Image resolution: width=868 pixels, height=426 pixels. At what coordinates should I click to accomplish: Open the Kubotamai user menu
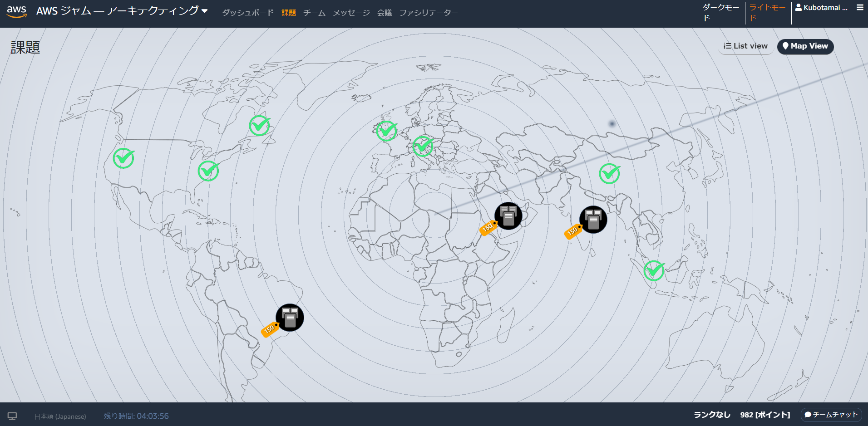[821, 7]
